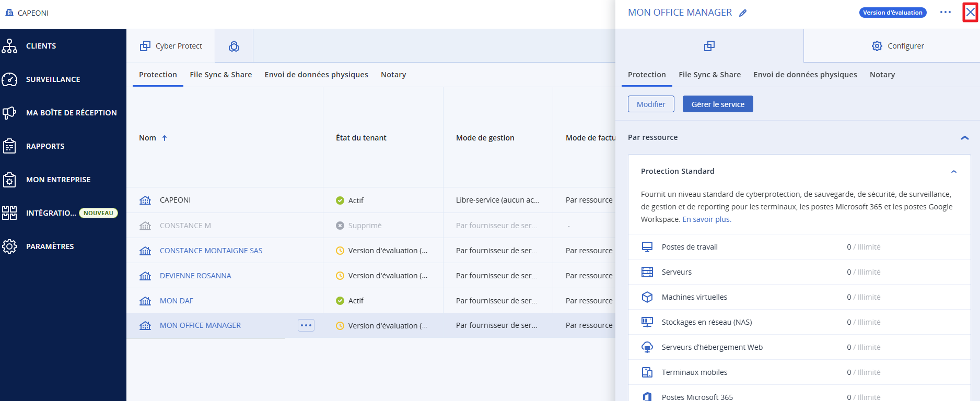Image resolution: width=980 pixels, height=401 pixels.
Task: Open the DEVIENNE ROSANNA tenant link
Action: [x=195, y=276]
